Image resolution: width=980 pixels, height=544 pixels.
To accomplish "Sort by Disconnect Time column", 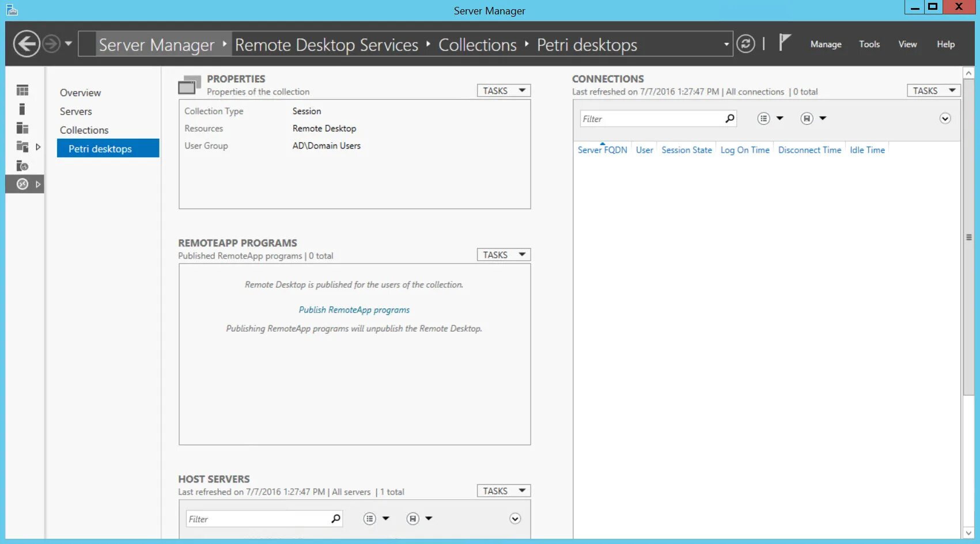I will click(809, 150).
